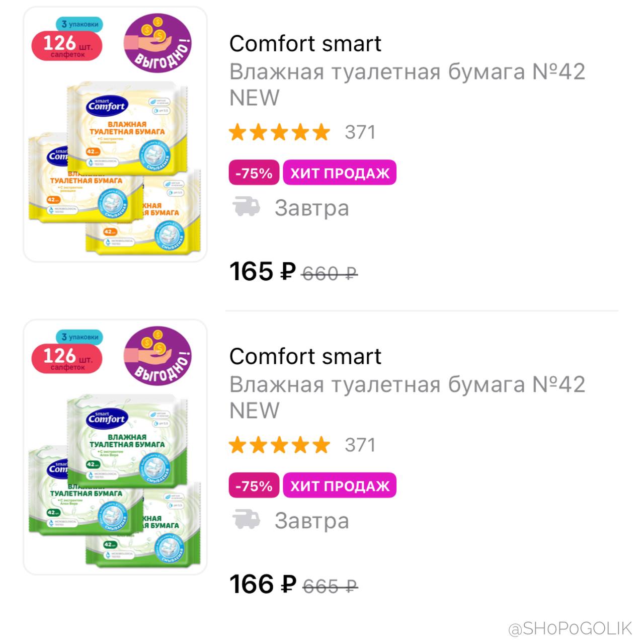Click ХИТ ПРОДАЖ badge of second item
The image size is (644, 644).
[340, 486]
